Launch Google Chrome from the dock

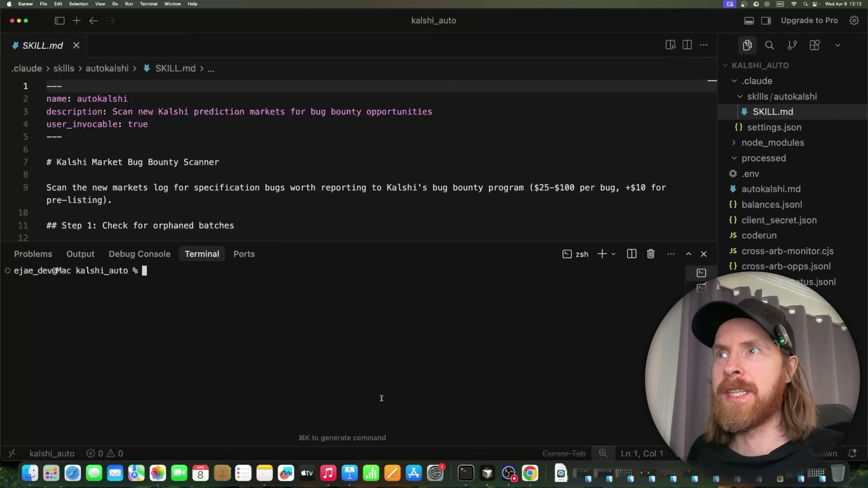(530, 473)
